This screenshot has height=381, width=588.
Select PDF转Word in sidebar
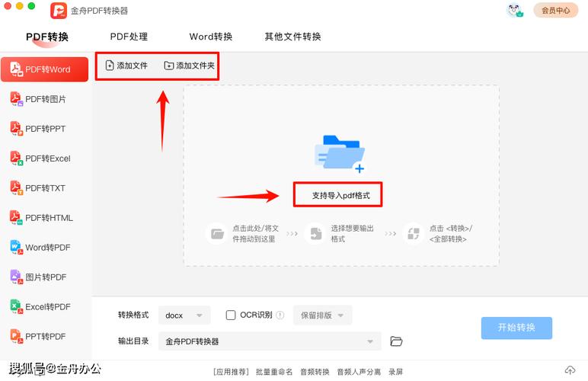click(44, 69)
